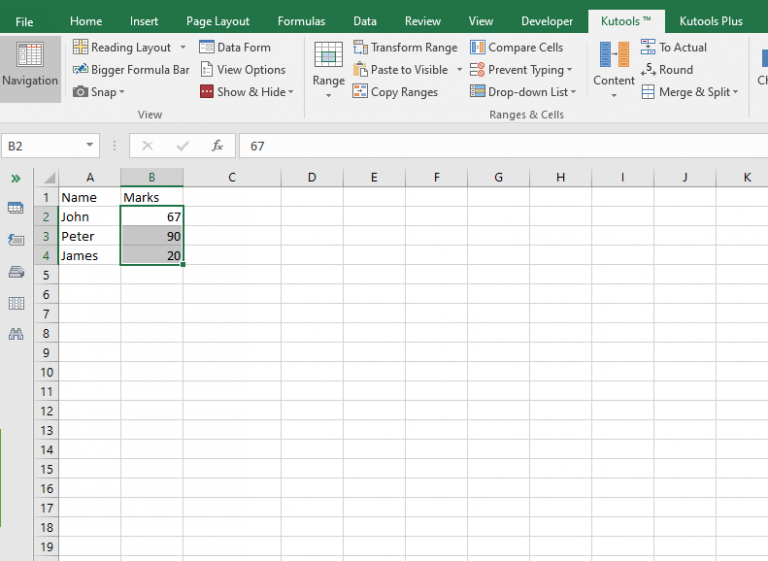The image size is (768, 561).
Task: Open Copy Ranges tool
Action: point(395,92)
